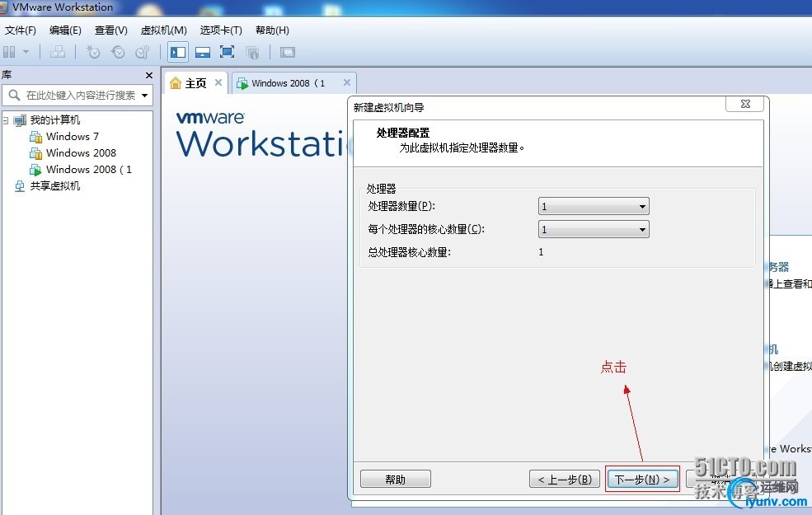Toggle the show library sidebar icon
Screen dimensions: 812x515
pyautogui.click(x=177, y=52)
